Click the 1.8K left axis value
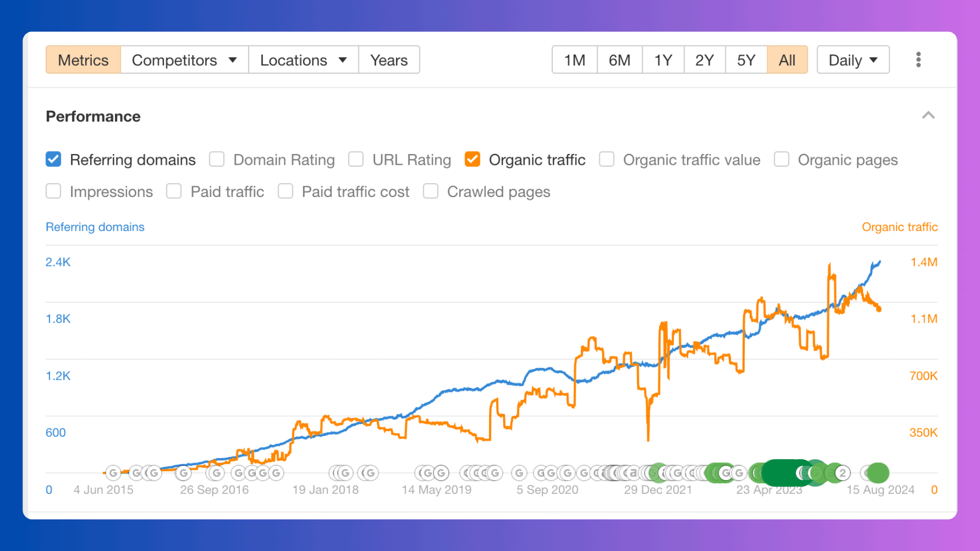This screenshot has width=980, height=551. [x=58, y=318]
